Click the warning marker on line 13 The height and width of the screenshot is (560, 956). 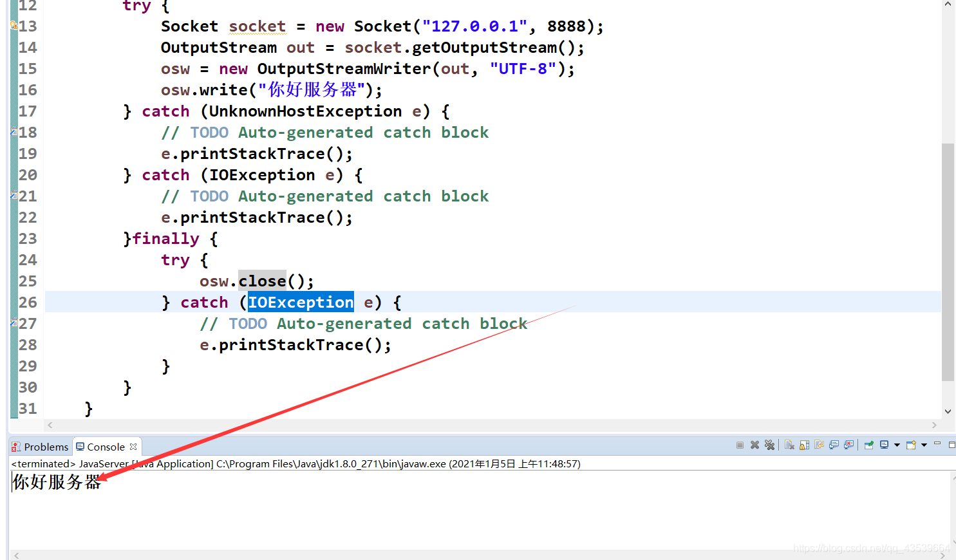[x=14, y=26]
